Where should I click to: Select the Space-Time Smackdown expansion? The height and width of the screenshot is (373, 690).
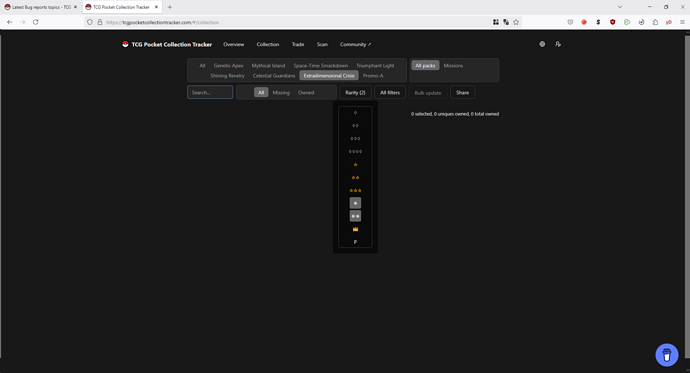pos(320,66)
